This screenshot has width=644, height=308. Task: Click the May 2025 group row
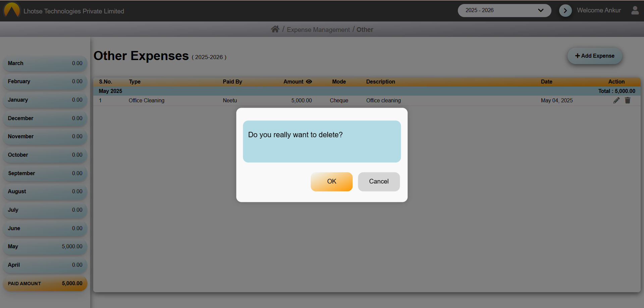click(x=367, y=91)
